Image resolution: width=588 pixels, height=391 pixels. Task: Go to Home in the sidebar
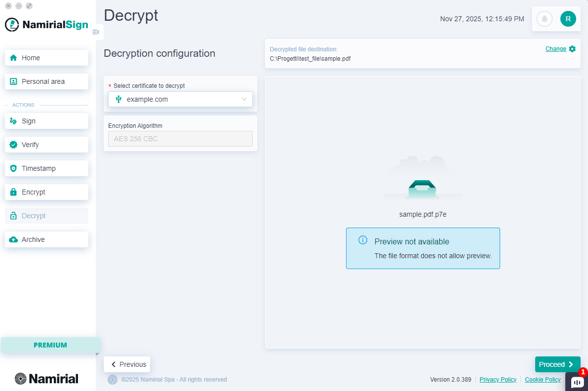pyautogui.click(x=46, y=58)
